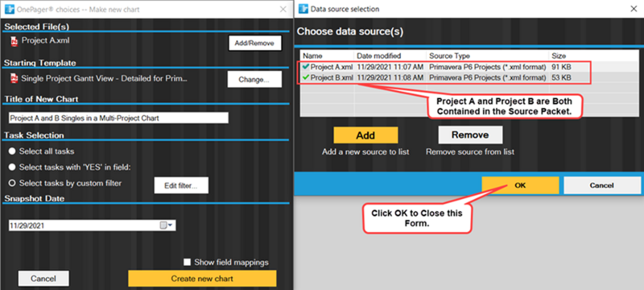
Task: Choose 'Select tasks with YES in field' option
Action: point(12,168)
